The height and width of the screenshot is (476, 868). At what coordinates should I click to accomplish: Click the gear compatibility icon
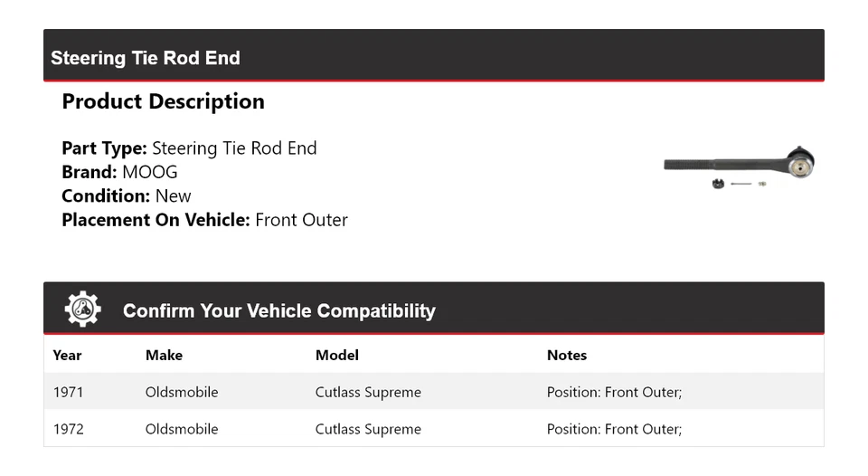click(82, 309)
